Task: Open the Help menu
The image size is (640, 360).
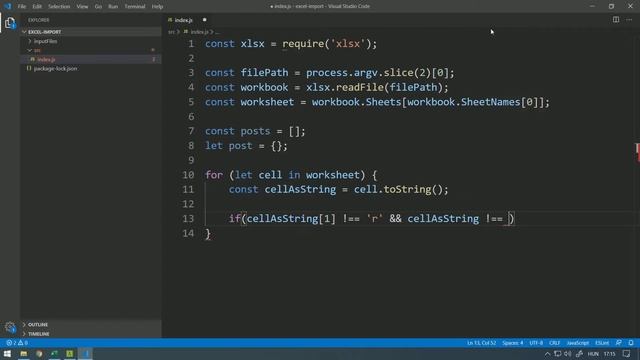Action: coord(157,6)
